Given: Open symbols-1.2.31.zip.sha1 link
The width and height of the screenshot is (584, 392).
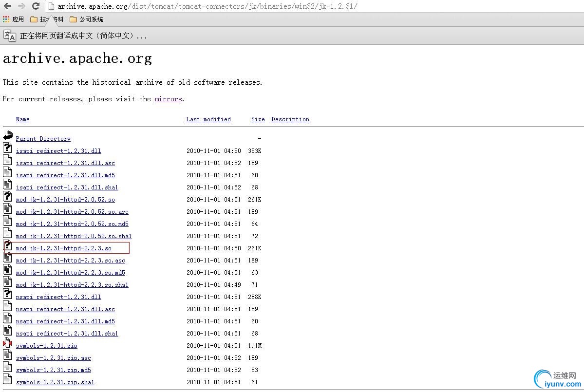Looking at the screenshot, I should [55, 382].
